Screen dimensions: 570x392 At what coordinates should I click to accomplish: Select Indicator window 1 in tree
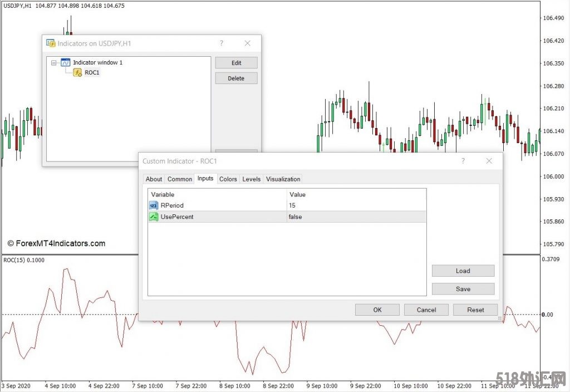98,62
